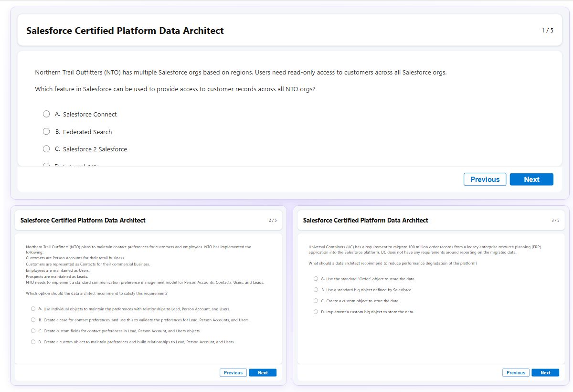Click line 'Customers are represented as Contacts'
573x392 pixels.
click(88, 264)
